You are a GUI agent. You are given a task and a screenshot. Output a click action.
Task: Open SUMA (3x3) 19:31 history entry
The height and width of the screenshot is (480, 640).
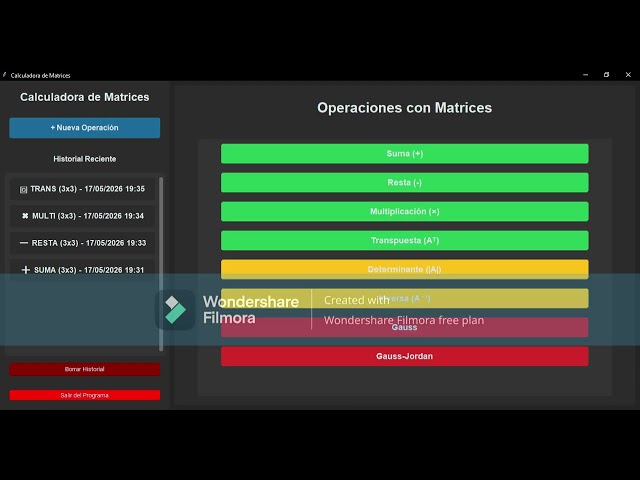pos(82,270)
